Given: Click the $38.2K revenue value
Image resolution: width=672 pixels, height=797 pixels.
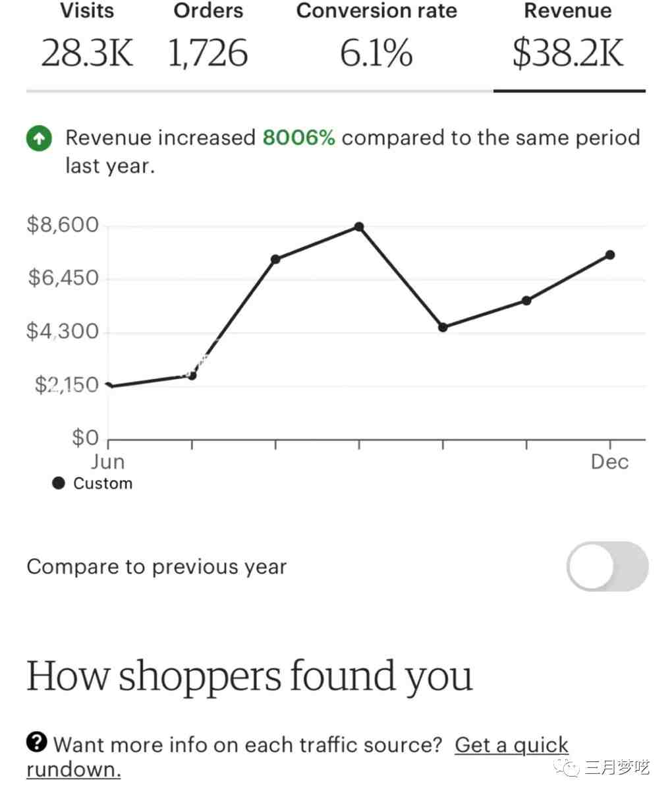Looking at the screenshot, I should tap(569, 53).
